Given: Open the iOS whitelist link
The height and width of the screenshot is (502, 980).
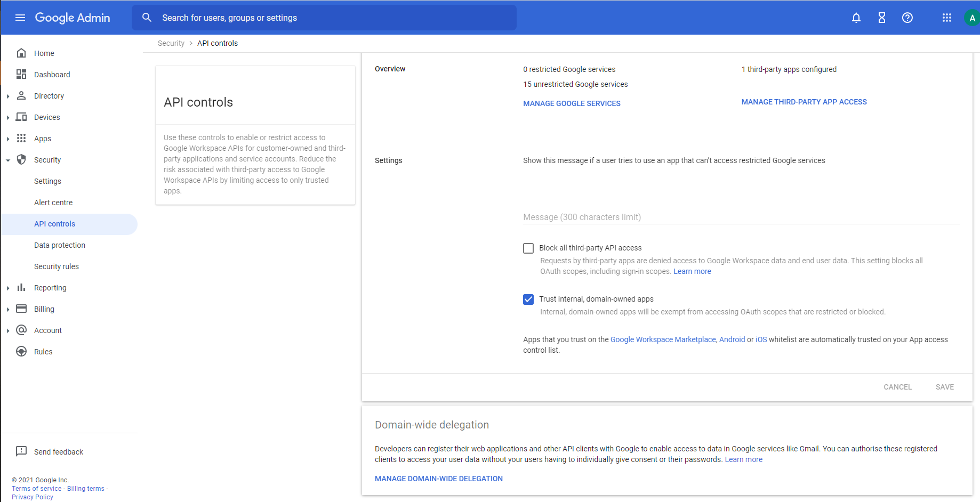Looking at the screenshot, I should [x=761, y=339].
